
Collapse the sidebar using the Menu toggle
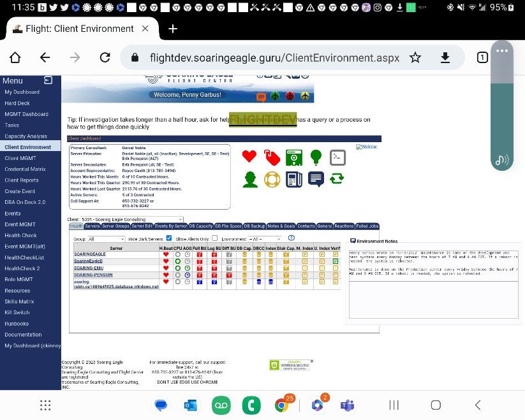coord(48,80)
